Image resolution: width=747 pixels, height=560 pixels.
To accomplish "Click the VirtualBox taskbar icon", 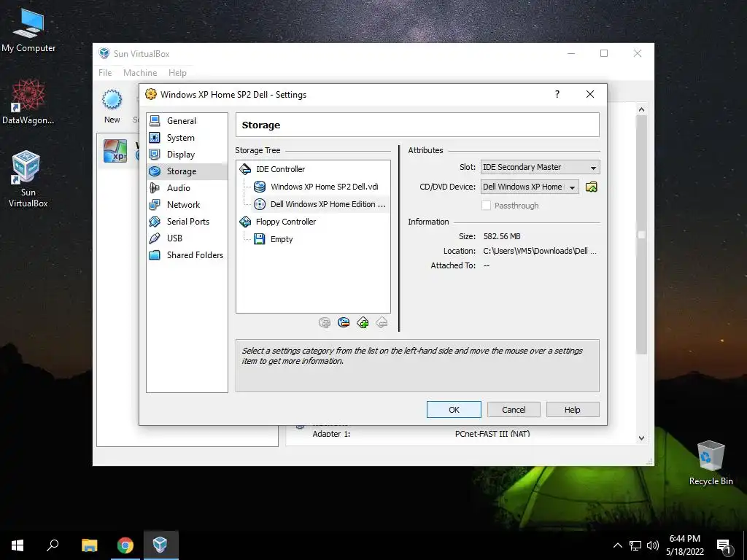I will pos(160,545).
